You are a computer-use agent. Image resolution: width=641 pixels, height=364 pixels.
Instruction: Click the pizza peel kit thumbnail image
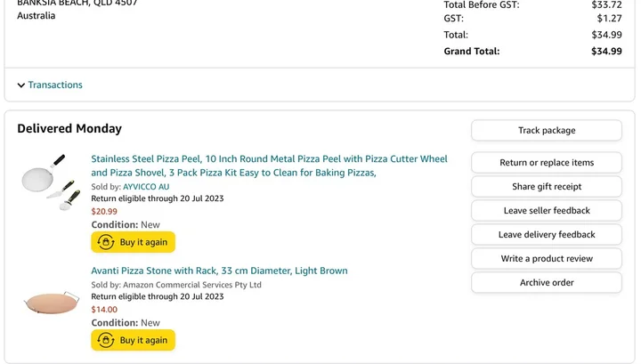pos(50,182)
